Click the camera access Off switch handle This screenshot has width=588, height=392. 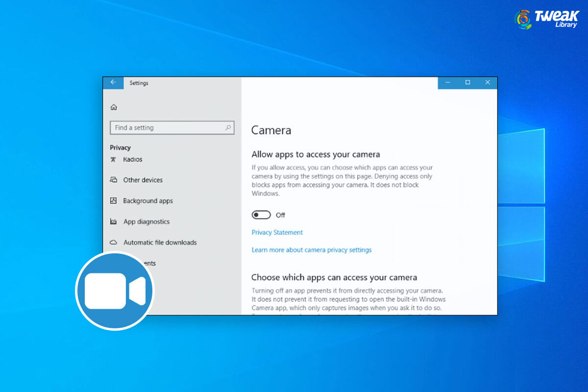257,215
